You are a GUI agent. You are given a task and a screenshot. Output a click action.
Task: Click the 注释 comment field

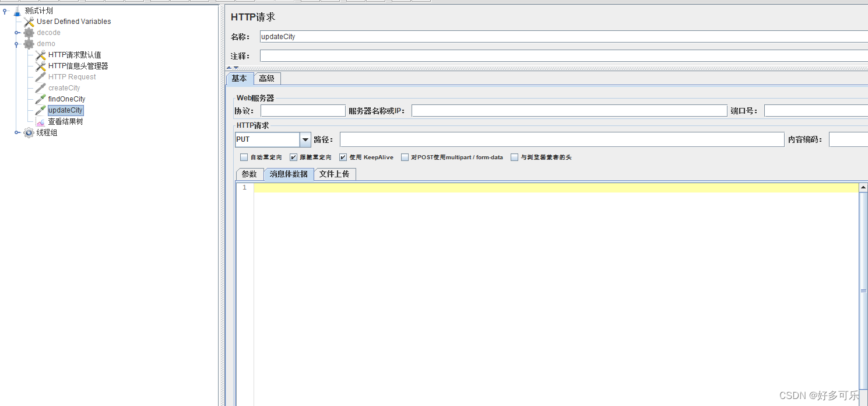coord(564,56)
